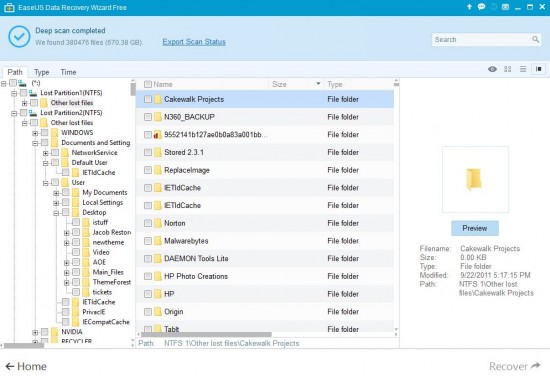Viewport: 550px width, 384px height.
Task: Sort by the Size column header
Action: [279, 84]
